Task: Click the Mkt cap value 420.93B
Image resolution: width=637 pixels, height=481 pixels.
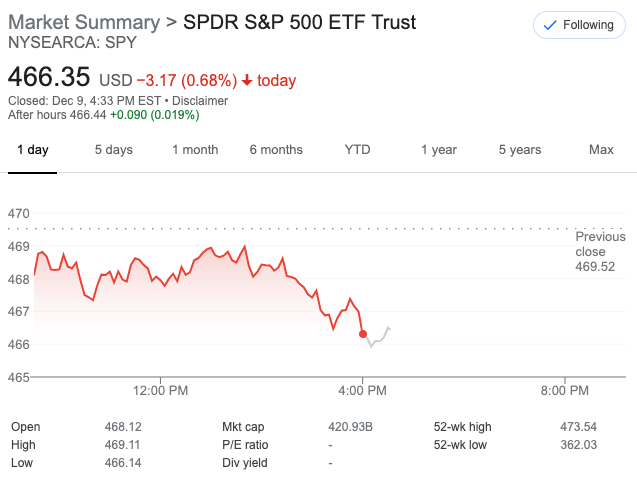Action: click(350, 427)
